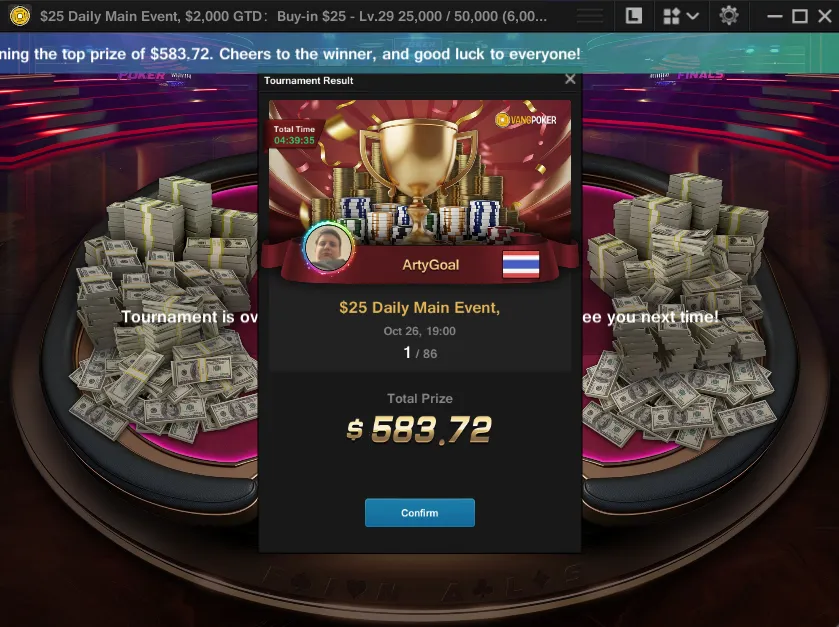Click the gold poker chip app logo
Image resolution: width=839 pixels, height=627 pixels.
(20, 16)
